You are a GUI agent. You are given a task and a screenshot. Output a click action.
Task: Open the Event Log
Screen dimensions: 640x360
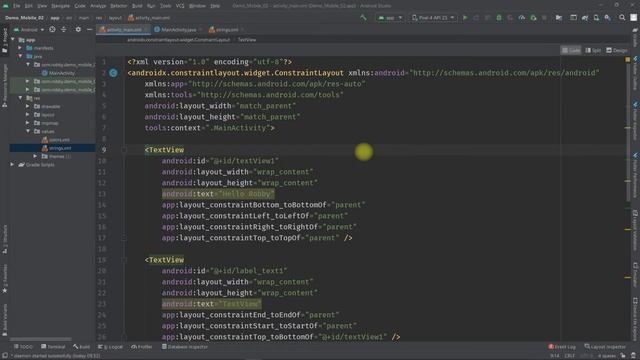click(x=562, y=347)
